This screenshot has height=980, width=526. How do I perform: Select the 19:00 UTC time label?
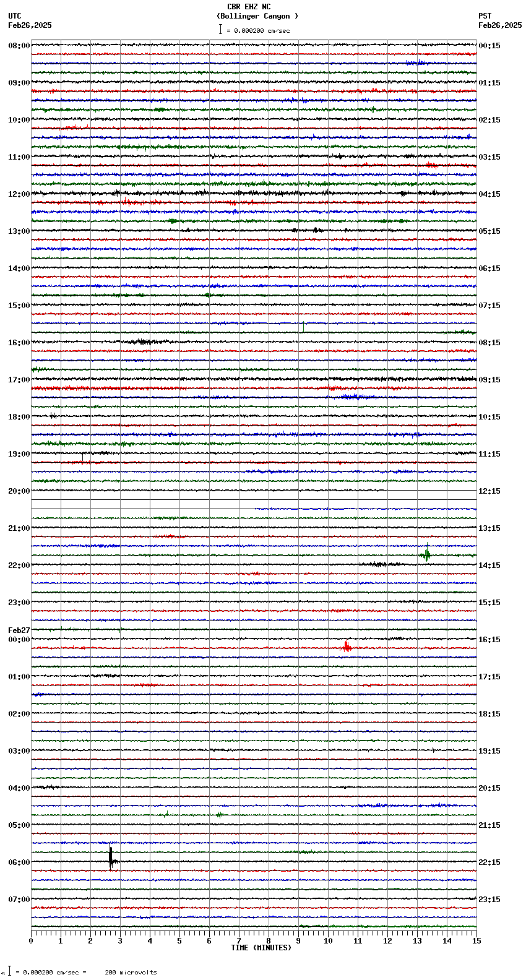click(19, 454)
